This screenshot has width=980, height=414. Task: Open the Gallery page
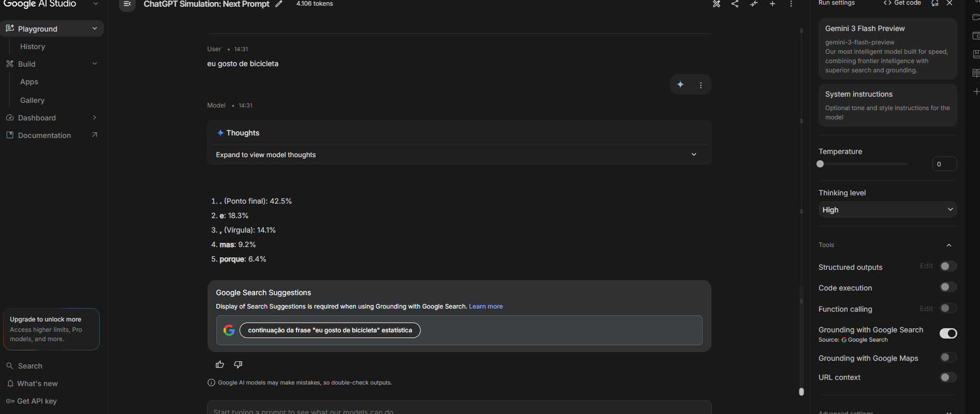click(x=33, y=100)
